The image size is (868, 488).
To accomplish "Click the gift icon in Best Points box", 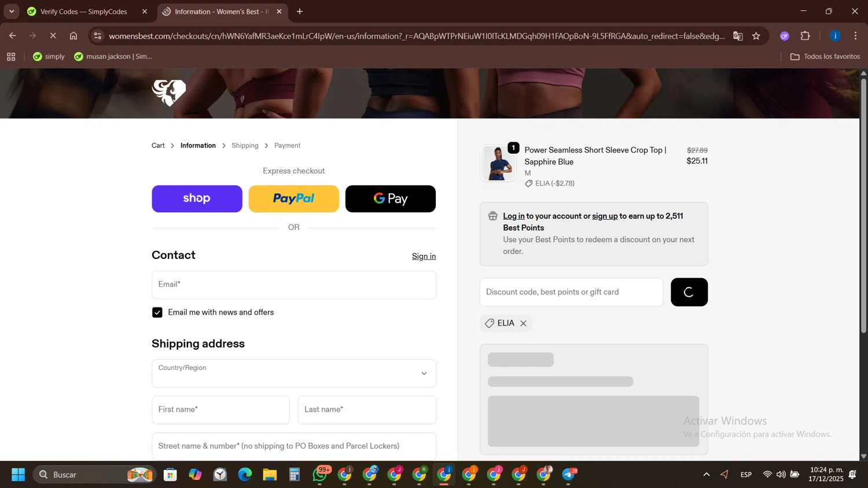I will (x=493, y=216).
